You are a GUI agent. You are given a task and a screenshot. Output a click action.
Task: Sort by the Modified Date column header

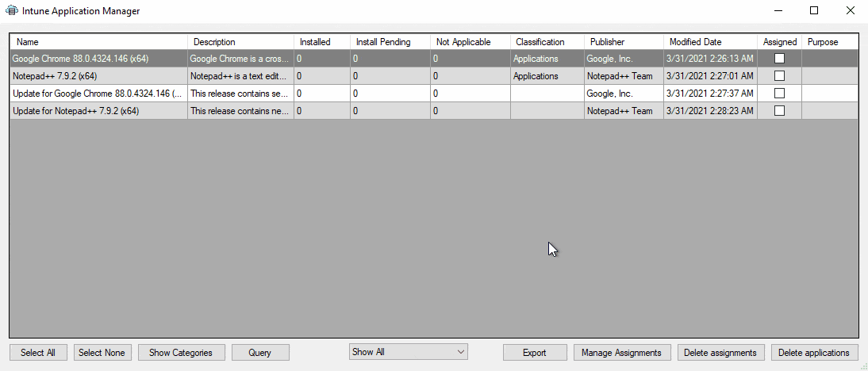point(711,42)
